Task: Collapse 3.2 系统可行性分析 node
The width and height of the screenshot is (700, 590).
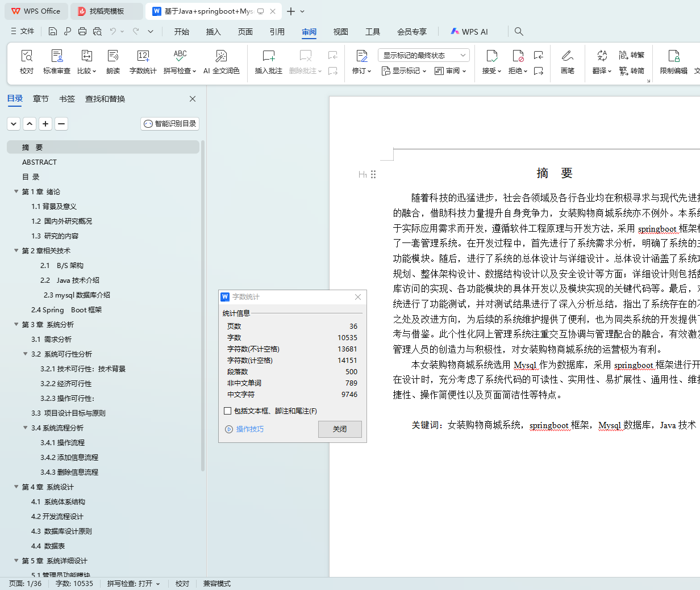Action: pos(26,354)
